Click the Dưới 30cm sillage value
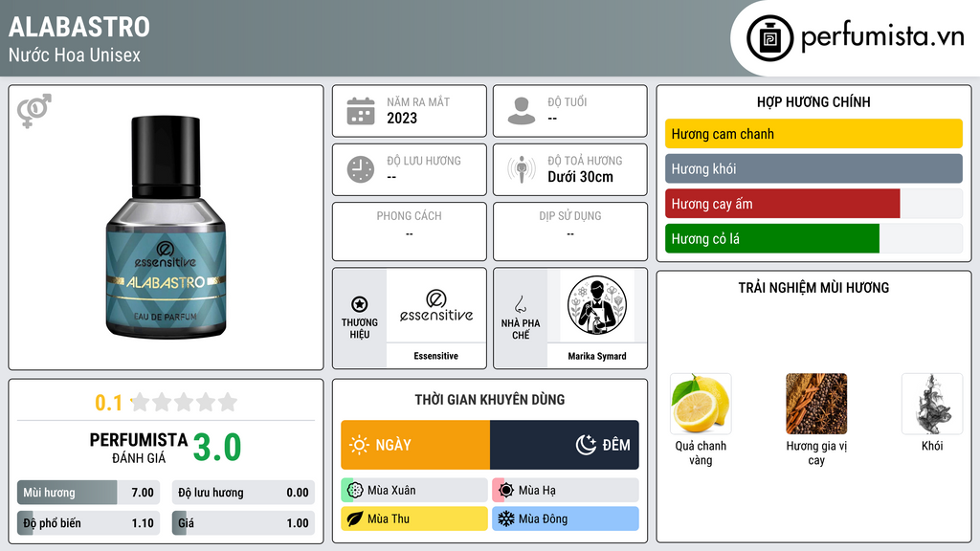This screenshot has height=551, width=980. pyautogui.click(x=580, y=177)
